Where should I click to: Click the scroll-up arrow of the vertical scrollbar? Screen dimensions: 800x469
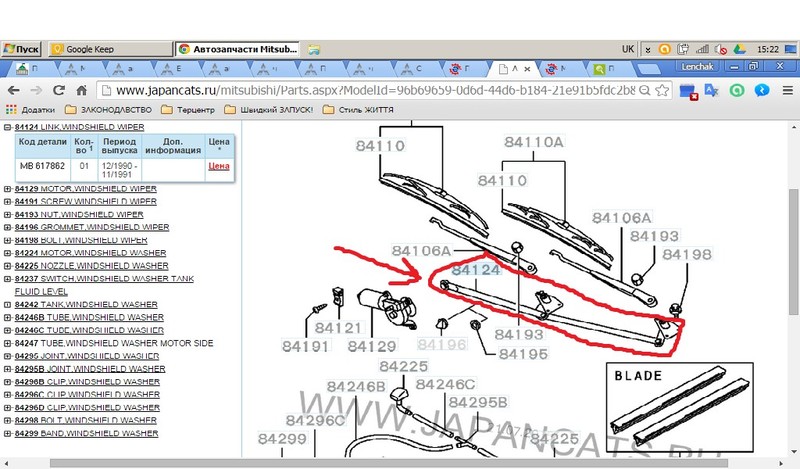793,128
